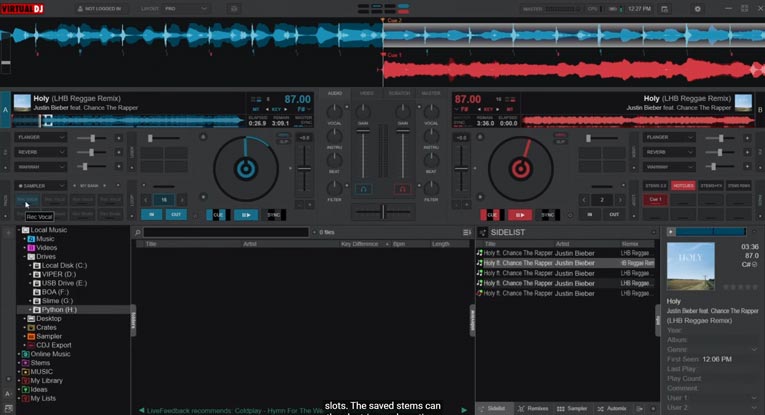
Task: Open VirtualDJ settings gear icon
Action: (697, 9)
